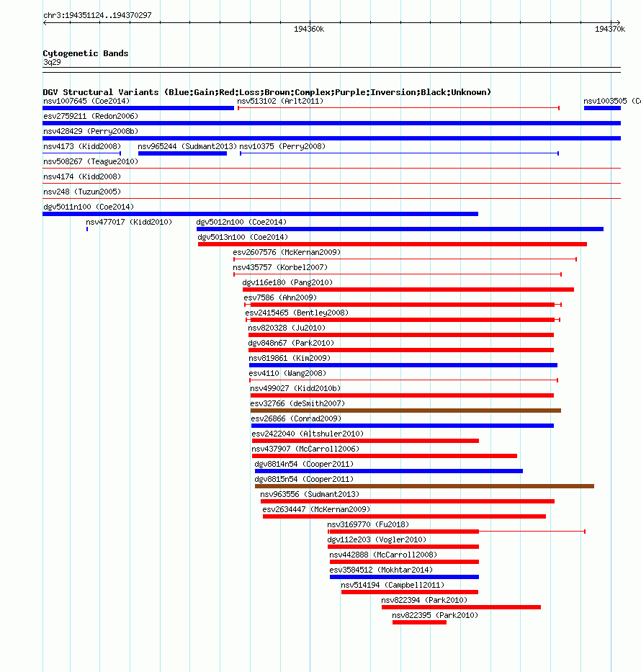Click the red bar under dgv5013n100

(392, 244)
